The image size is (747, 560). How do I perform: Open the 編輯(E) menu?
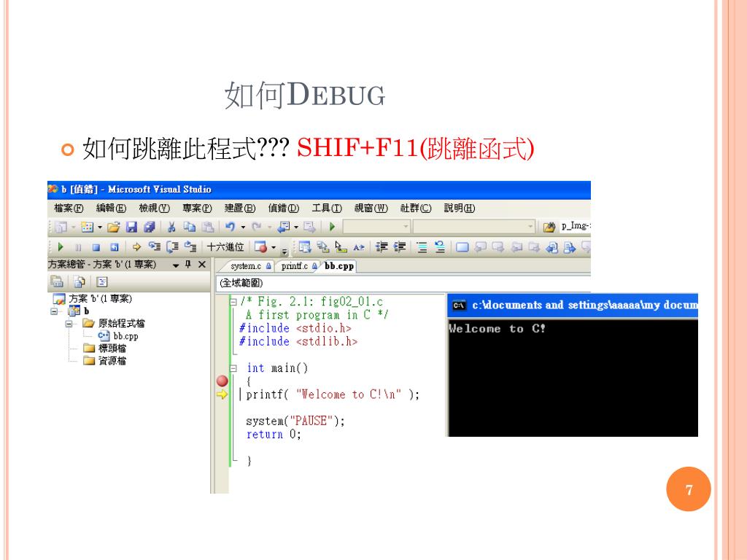click(x=111, y=208)
